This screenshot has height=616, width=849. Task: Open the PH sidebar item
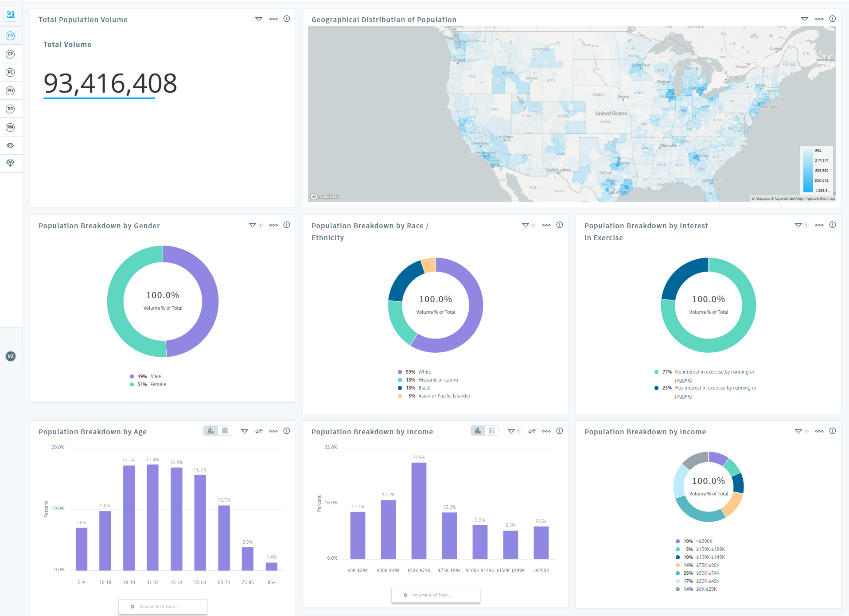[x=10, y=90]
